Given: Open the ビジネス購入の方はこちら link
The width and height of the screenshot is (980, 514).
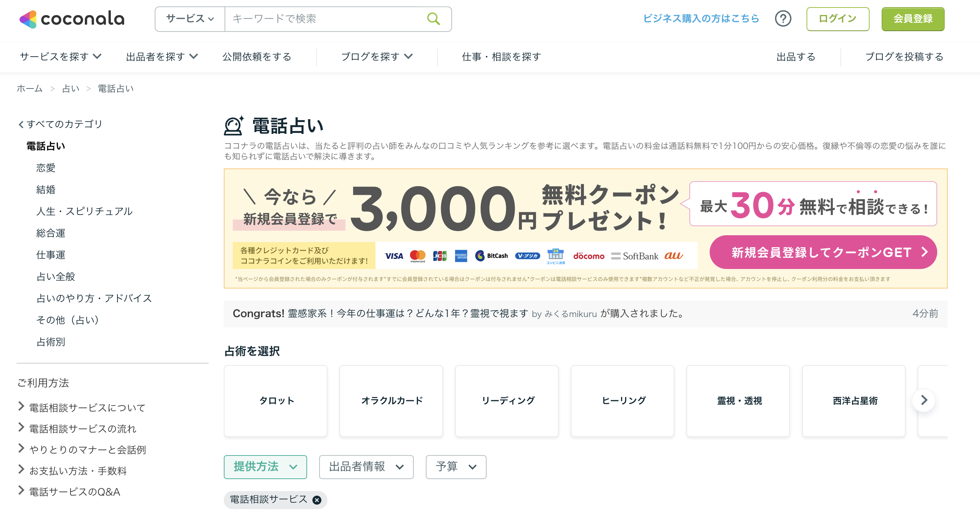Looking at the screenshot, I should point(700,19).
